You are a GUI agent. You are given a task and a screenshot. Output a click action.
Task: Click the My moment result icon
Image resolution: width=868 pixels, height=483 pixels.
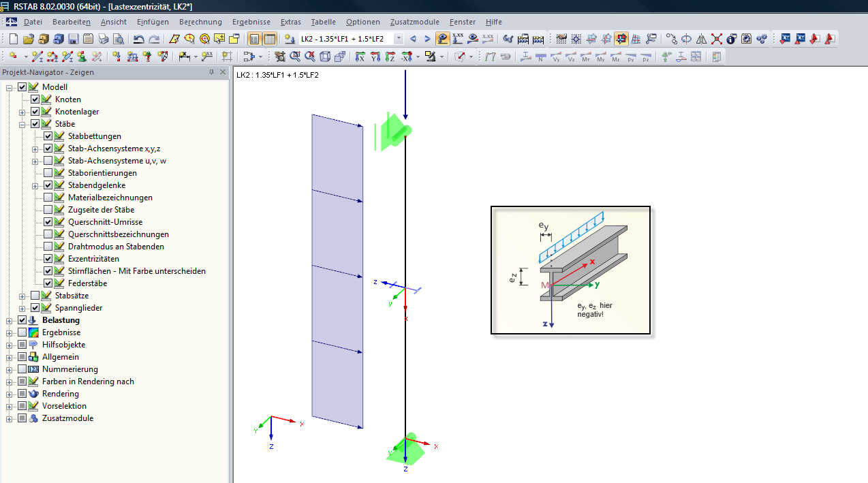[x=601, y=57]
